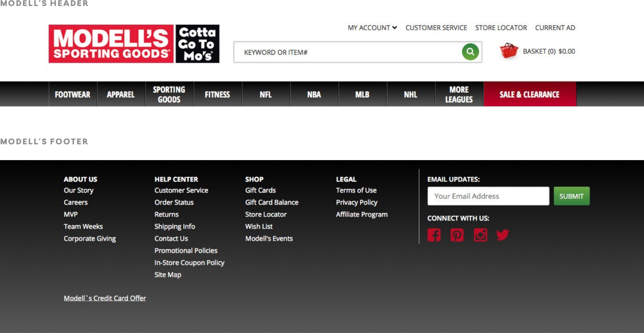Open footer Customer Service link
644x333 pixels.
[181, 190]
